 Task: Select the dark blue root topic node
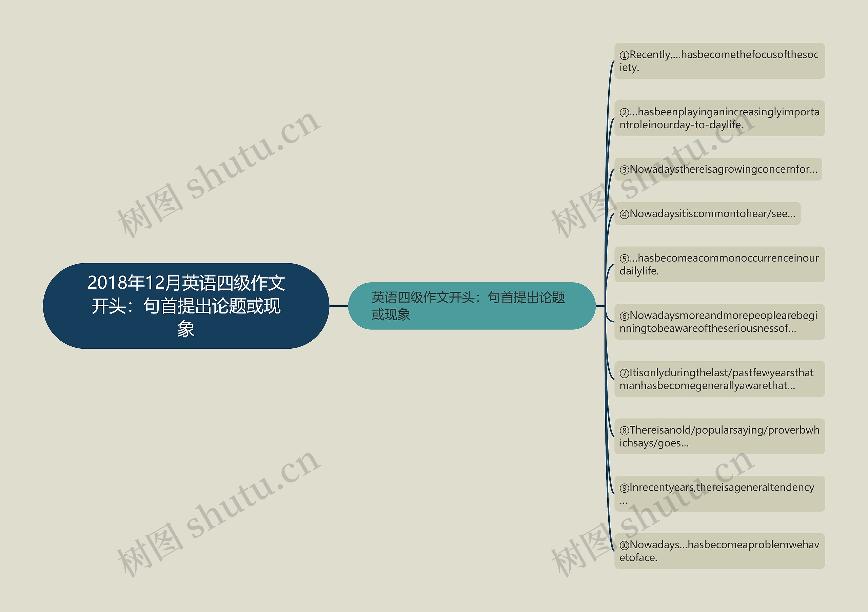tap(185, 306)
